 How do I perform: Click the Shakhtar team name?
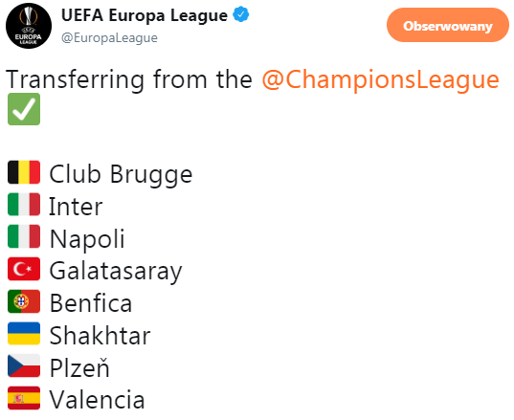click(100, 336)
